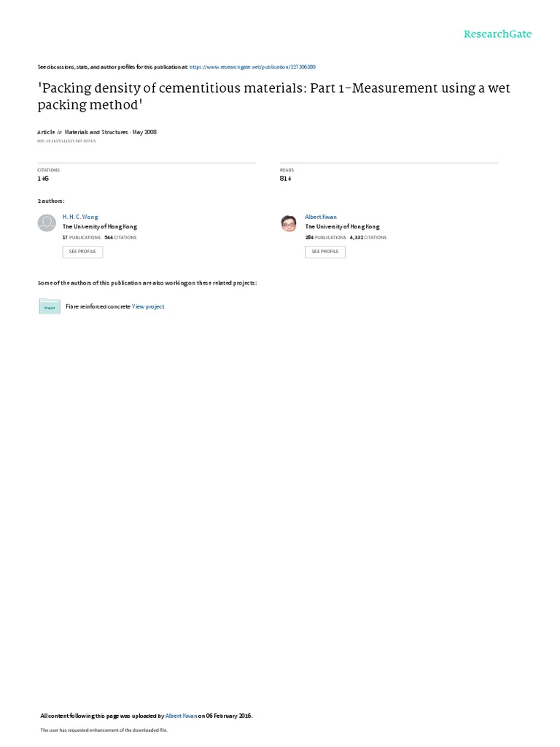The image size is (560, 747).
Task: Select the 814 reads count
Action: [285, 178]
